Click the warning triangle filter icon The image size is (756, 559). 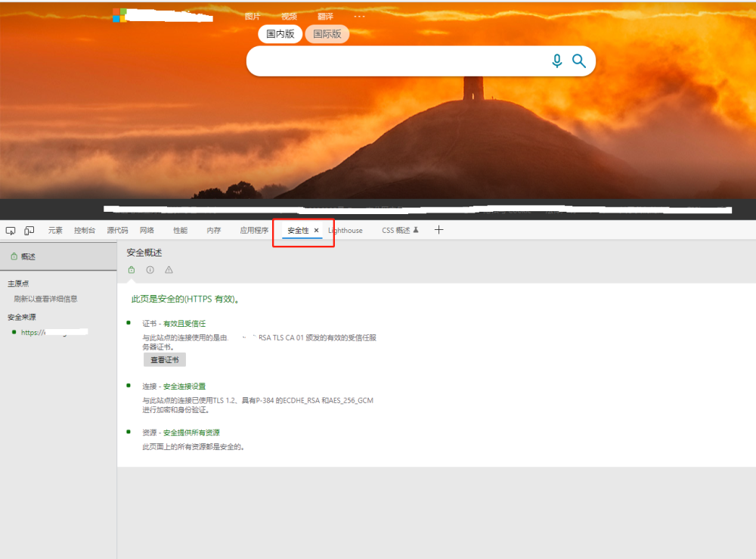point(169,269)
